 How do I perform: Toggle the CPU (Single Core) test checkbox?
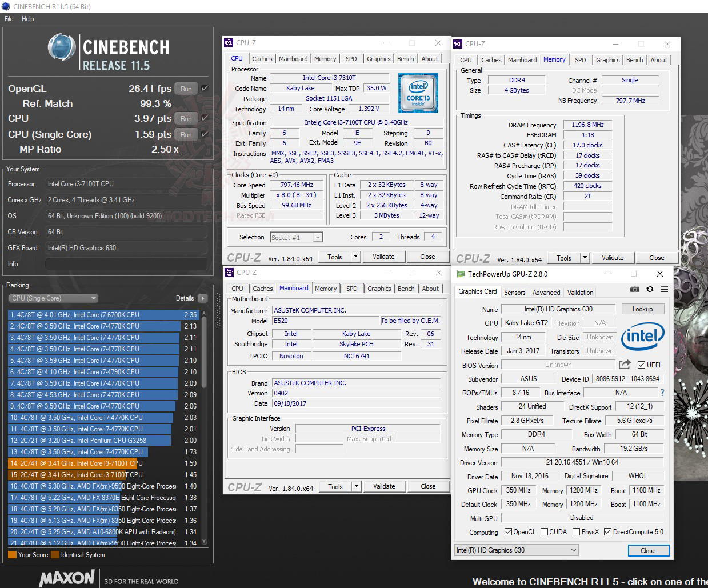[205, 134]
